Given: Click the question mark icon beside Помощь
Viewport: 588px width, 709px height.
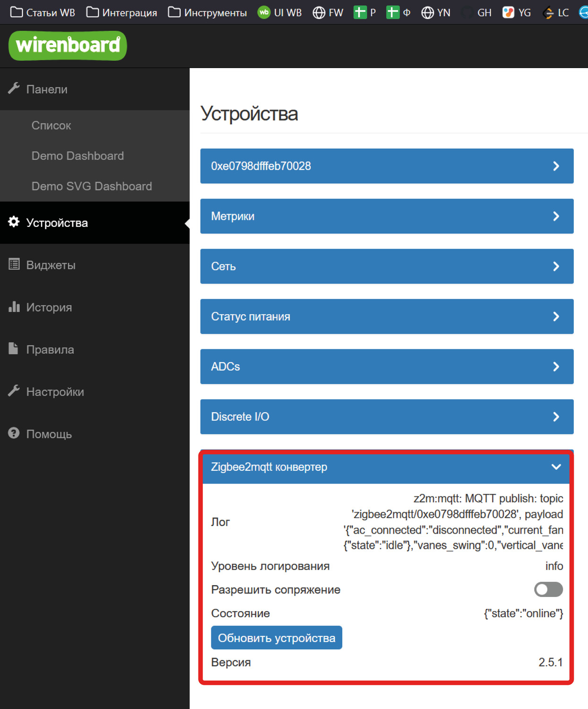Looking at the screenshot, I should coord(14,433).
